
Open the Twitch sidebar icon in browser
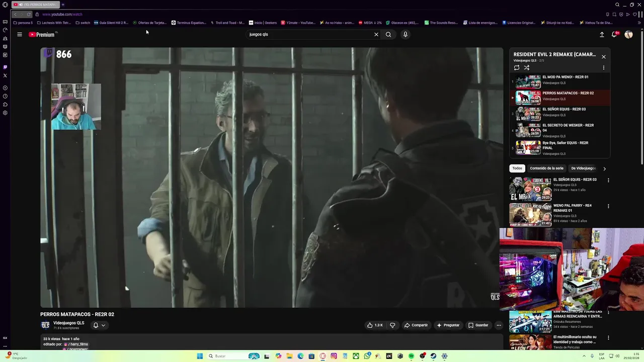5,67
